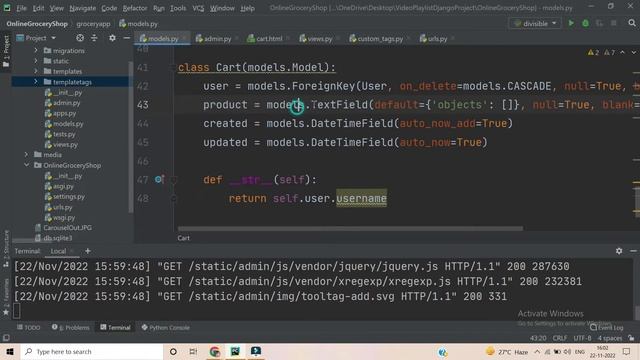
Task: Hide the Project panel with minus icon
Action: tap(127, 38)
